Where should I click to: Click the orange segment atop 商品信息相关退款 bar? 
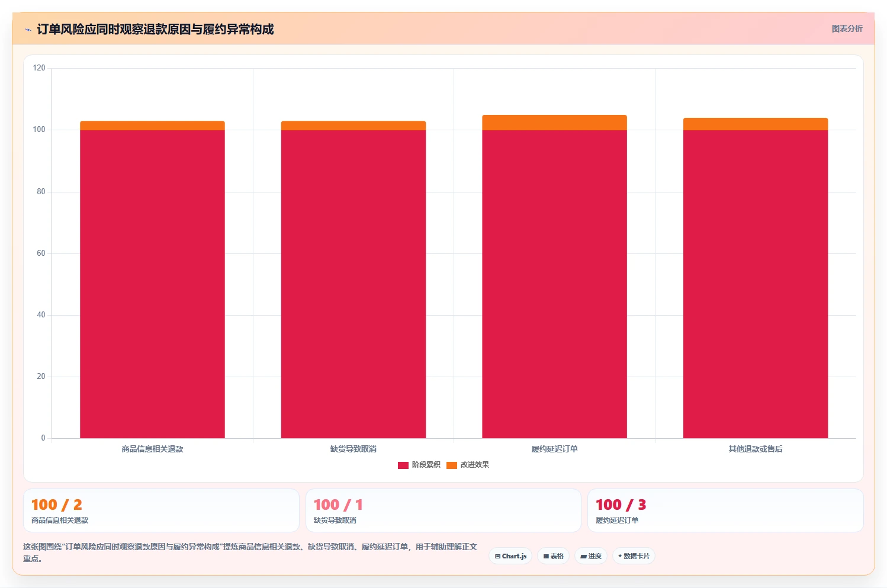tap(152, 126)
